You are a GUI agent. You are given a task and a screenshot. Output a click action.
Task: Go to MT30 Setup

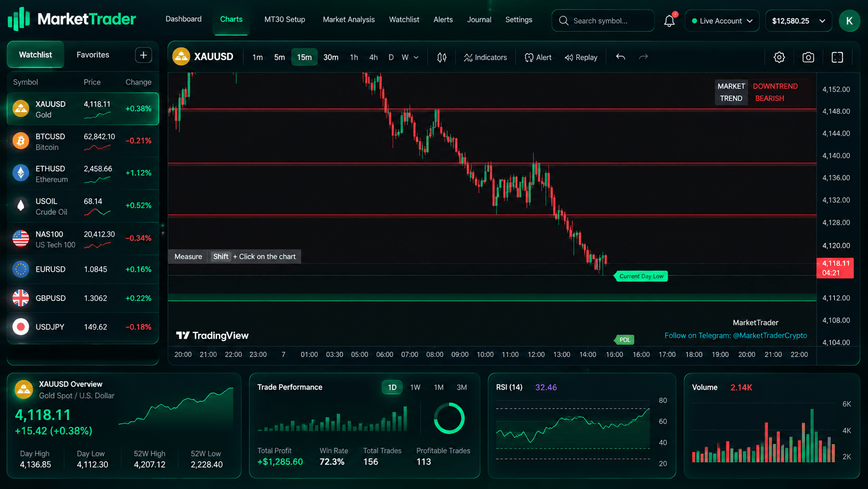click(x=284, y=20)
